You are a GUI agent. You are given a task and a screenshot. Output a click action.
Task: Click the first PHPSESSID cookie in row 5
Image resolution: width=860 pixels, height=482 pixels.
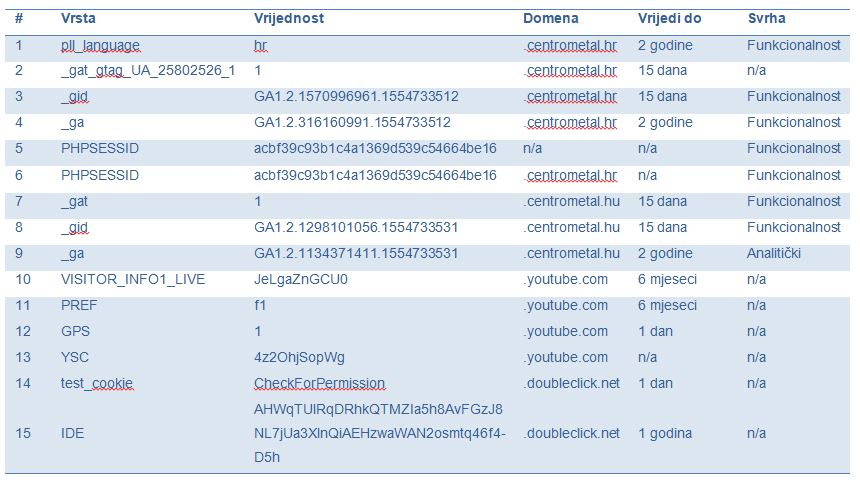click(x=100, y=149)
